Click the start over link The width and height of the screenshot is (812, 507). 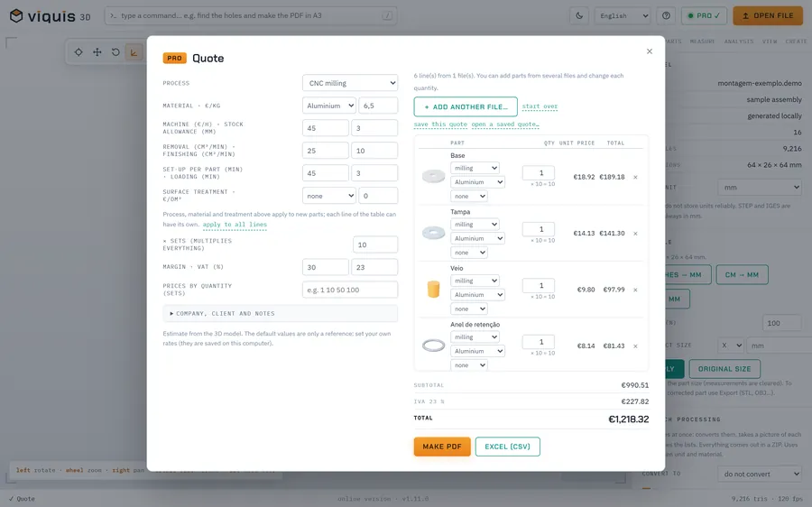[540, 106]
